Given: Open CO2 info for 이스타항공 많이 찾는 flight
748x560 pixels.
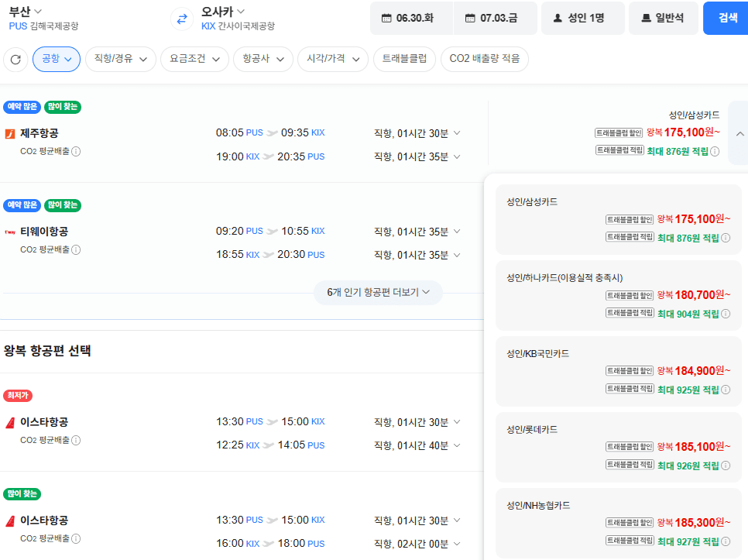Looking at the screenshot, I should (x=76, y=538).
